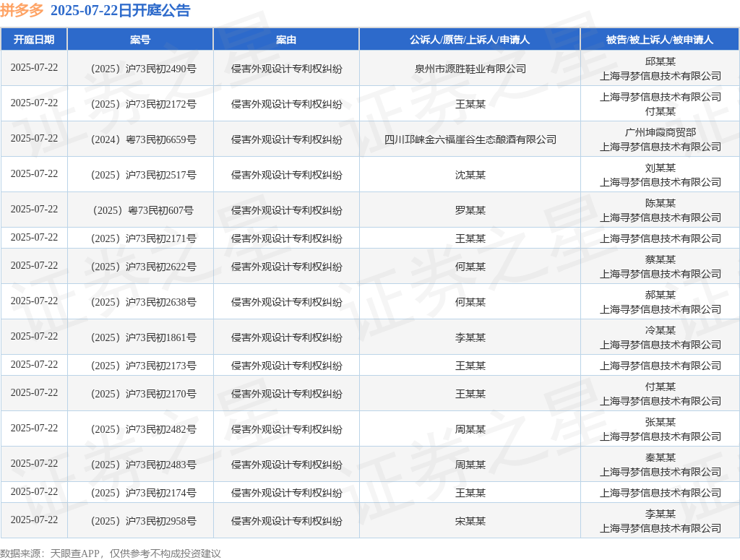Click 上海寻梦信息技术有限公司 in case 2173 row
Image resolution: width=740 pixels, height=560 pixels.
(661, 366)
